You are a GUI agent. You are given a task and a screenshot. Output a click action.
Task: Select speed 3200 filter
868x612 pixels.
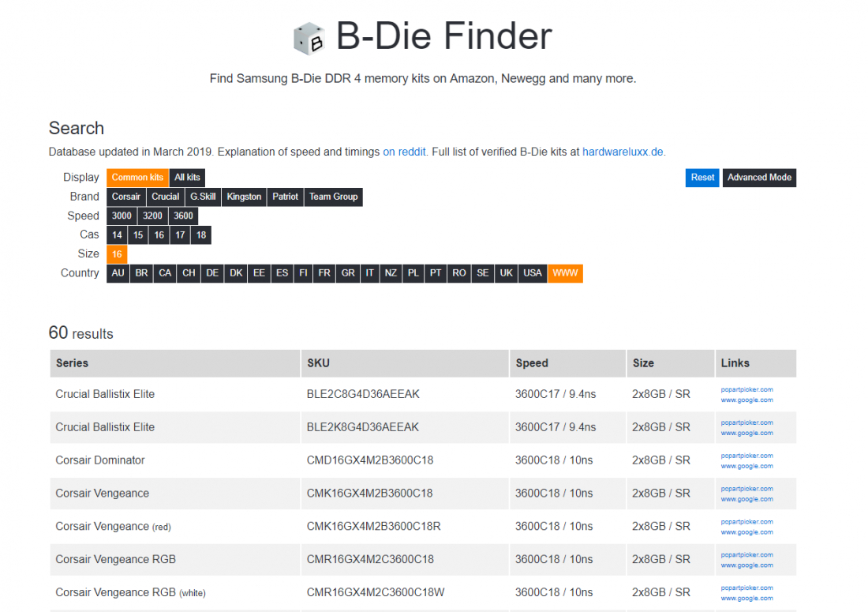click(153, 216)
